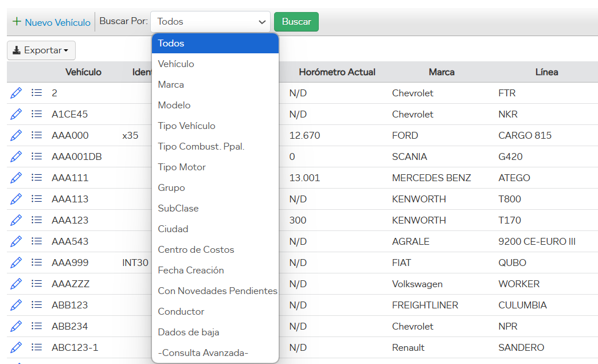Collapse the Buscar Por dropdown arrow
598x364 pixels.
[x=263, y=21]
